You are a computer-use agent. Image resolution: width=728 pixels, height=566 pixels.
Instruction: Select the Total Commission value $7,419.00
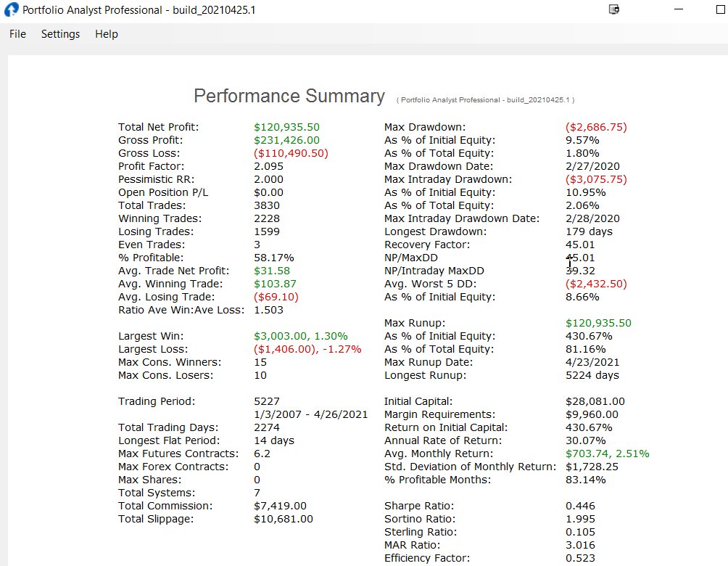[280, 506]
